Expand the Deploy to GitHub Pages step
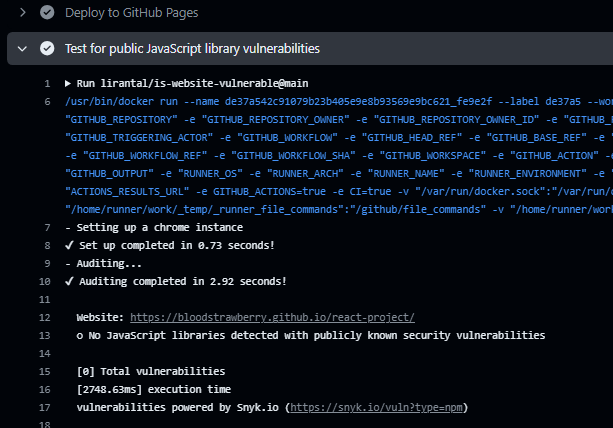613x428 pixels. [23, 13]
